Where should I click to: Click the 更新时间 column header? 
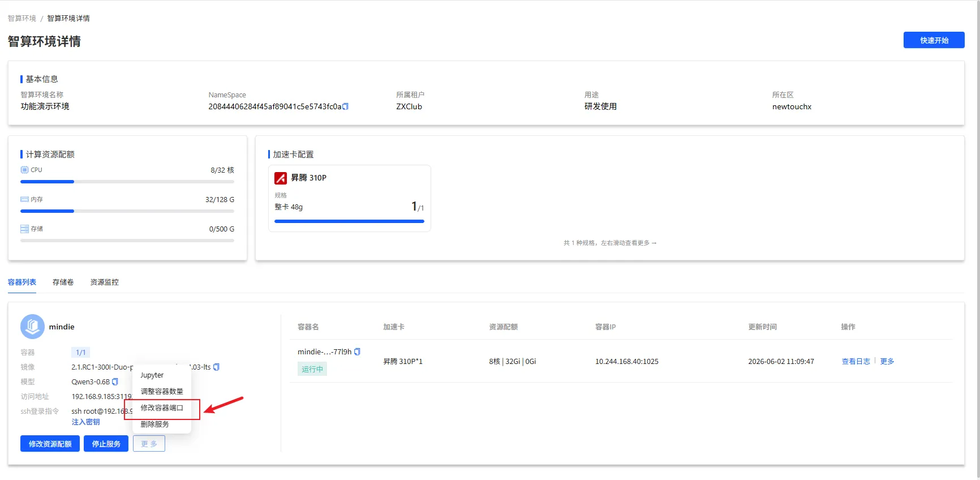click(762, 327)
